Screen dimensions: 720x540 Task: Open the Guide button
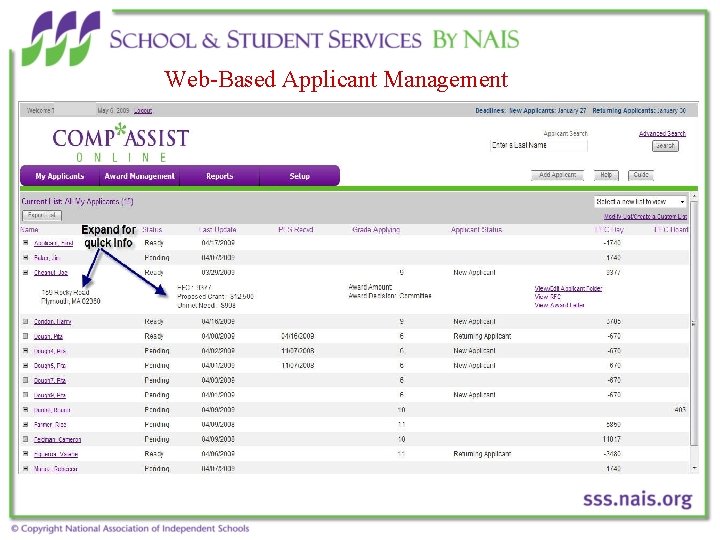tap(641, 175)
